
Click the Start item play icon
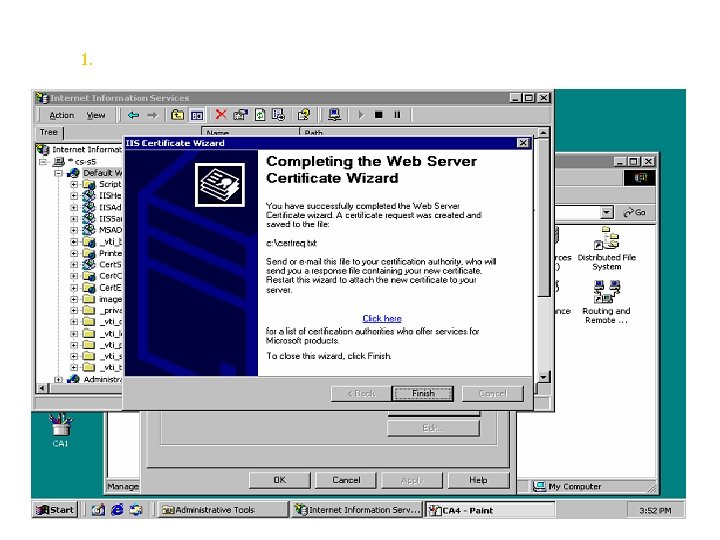click(361, 115)
